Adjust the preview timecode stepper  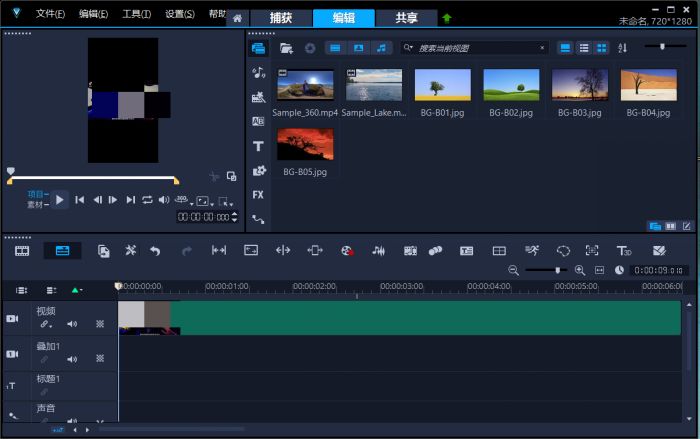coord(235,217)
